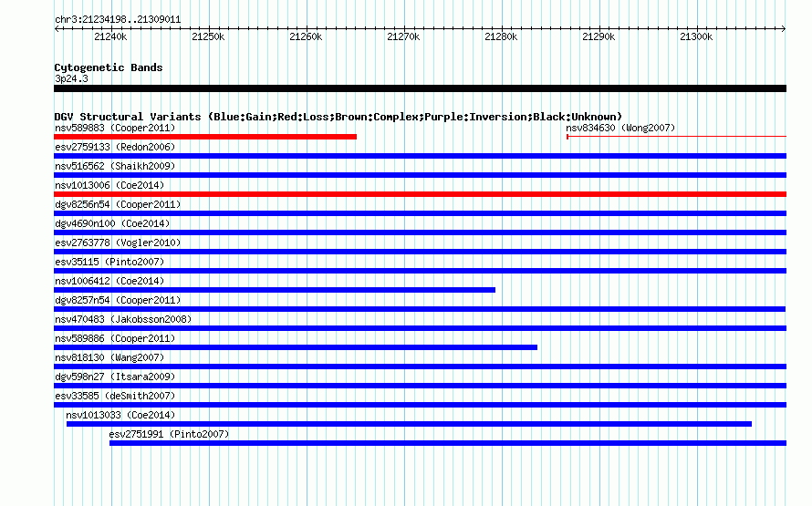812x506 pixels.
Task: Click the ruler's left arrowhead
Action: point(57,29)
